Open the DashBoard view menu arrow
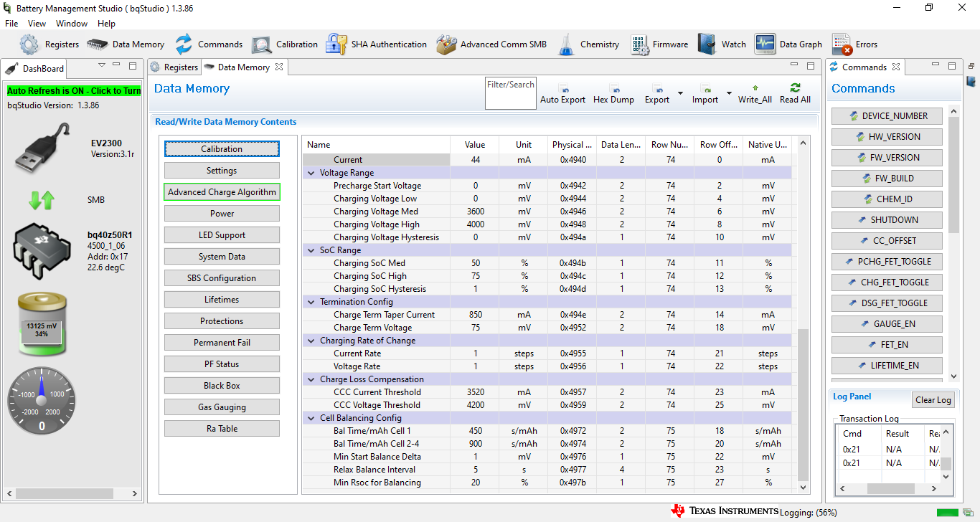This screenshot has height=522, width=980. coord(102,65)
